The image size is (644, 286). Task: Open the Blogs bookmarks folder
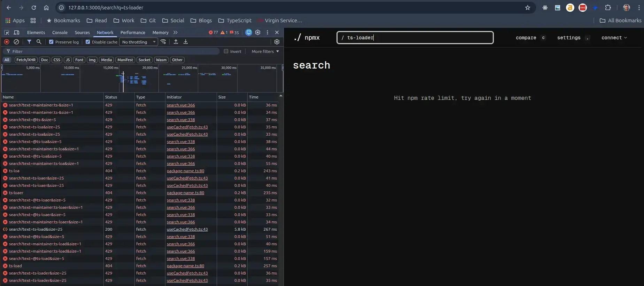point(201,21)
